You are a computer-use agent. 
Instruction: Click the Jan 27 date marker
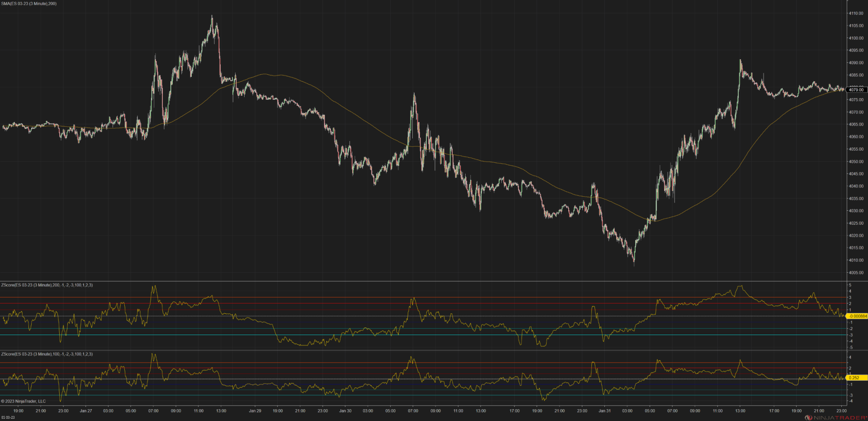(x=86, y=411)
